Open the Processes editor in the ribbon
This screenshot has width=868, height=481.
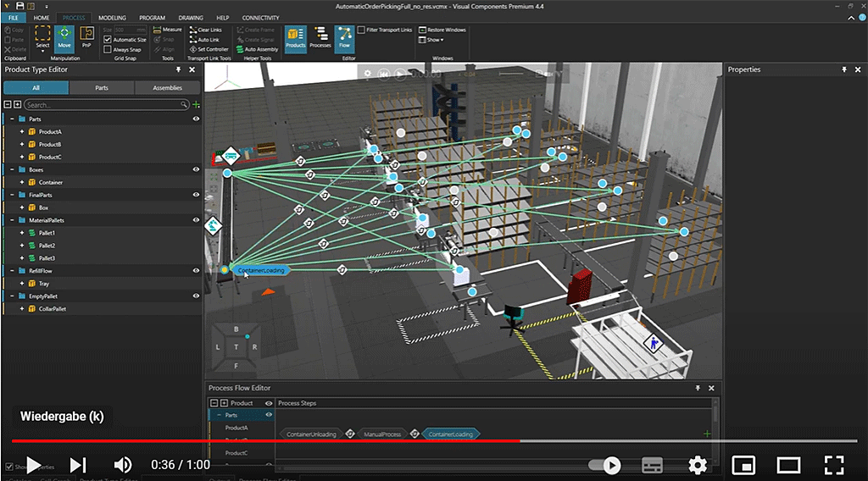(x=320, y=36)
